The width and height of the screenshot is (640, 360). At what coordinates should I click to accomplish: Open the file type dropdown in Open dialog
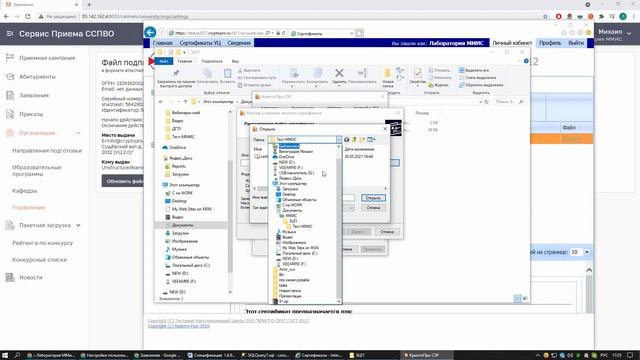[351, 208]
